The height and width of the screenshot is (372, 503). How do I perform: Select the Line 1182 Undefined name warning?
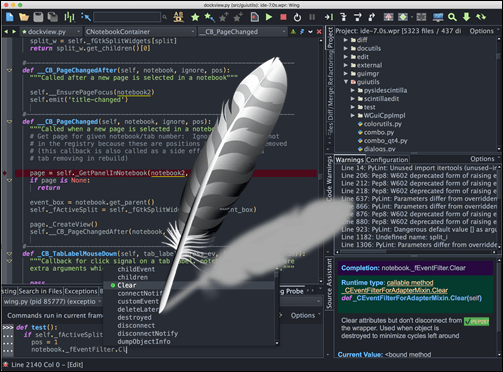(394, 237)
